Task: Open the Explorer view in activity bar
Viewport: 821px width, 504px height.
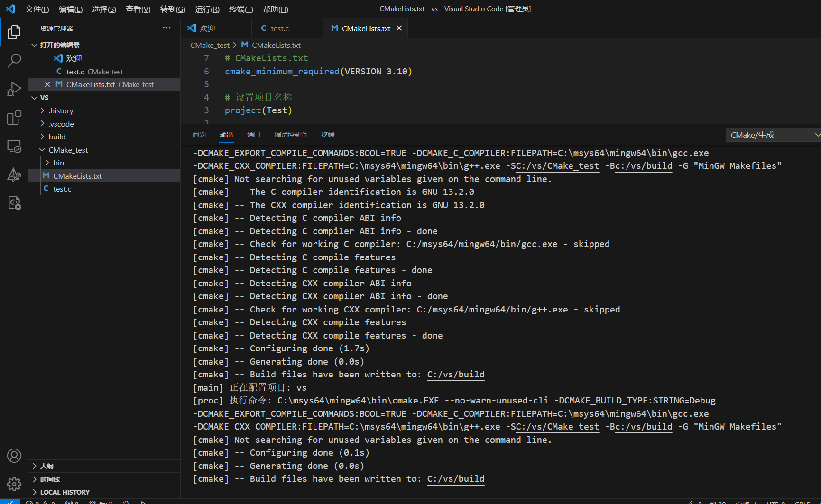Action: click(14, 32)
